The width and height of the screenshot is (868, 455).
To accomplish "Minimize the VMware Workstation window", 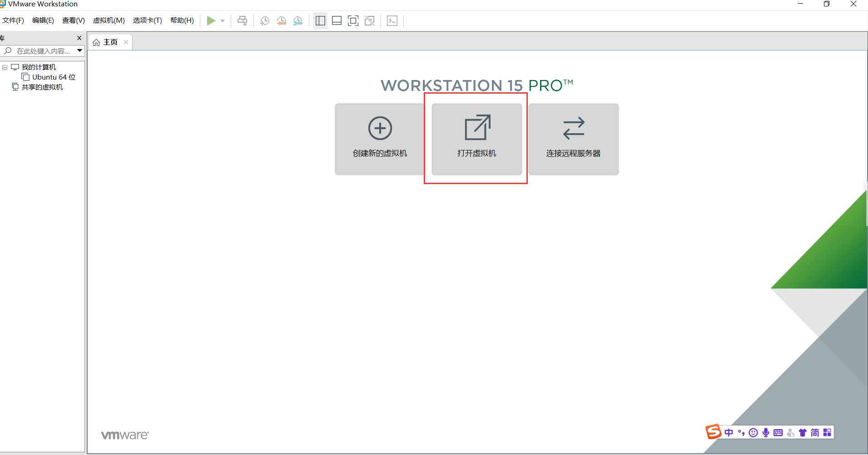I will click(x=800, y=4).
